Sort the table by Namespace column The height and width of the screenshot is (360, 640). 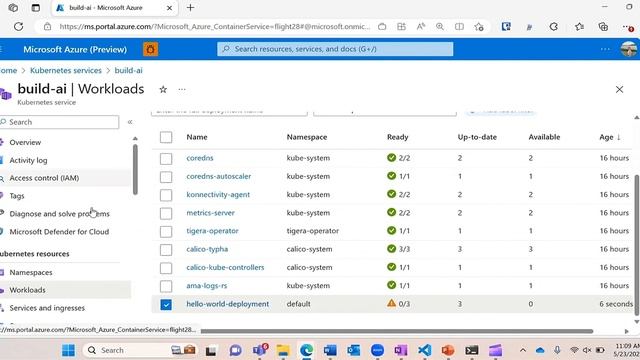pyautogui.click(x=307, y=137)
